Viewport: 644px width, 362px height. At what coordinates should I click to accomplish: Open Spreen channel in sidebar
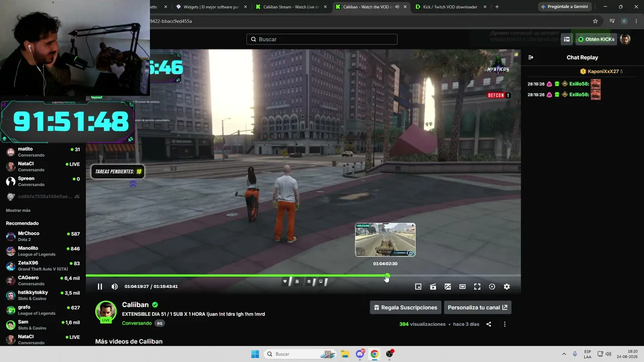click(x=43, y=182)
